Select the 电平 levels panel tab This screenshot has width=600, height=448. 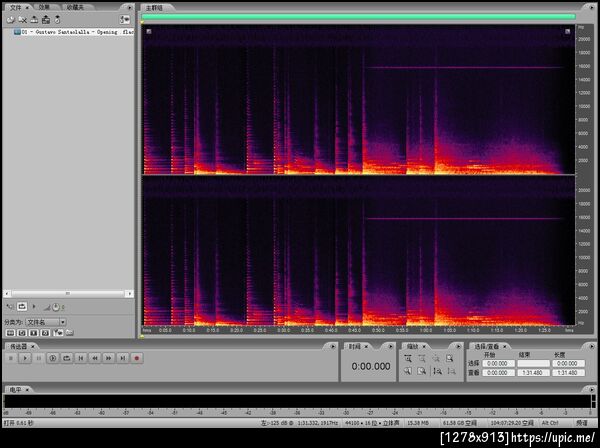click(x=16, y=389)
